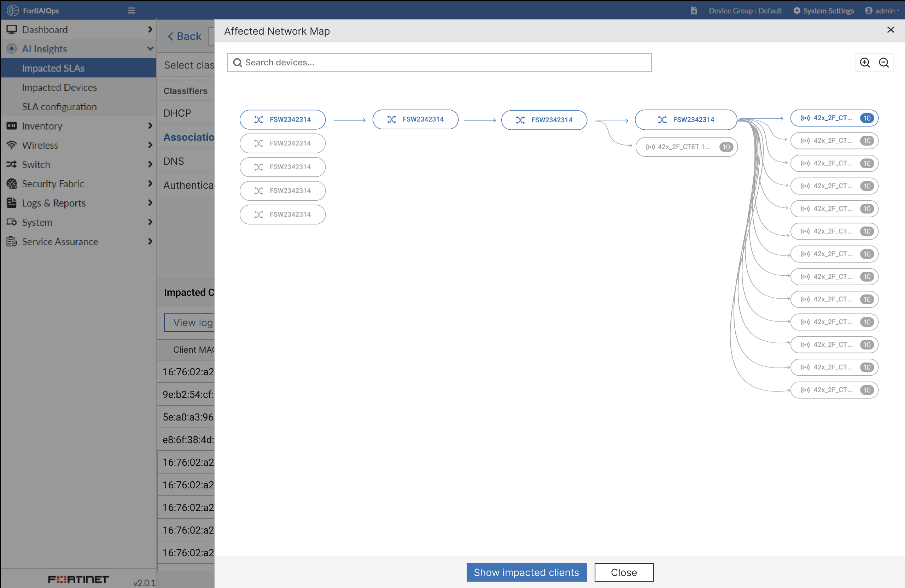Close the Affected Network Map dialog
905x588 pixels.
[x=891, y=30]
